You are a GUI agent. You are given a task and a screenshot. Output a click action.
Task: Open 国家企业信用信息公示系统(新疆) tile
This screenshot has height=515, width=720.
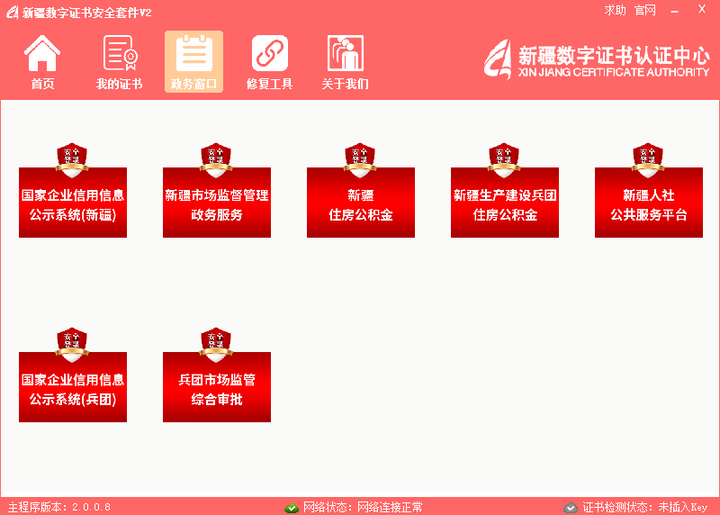pyautogui.click(x=73, y=202)
